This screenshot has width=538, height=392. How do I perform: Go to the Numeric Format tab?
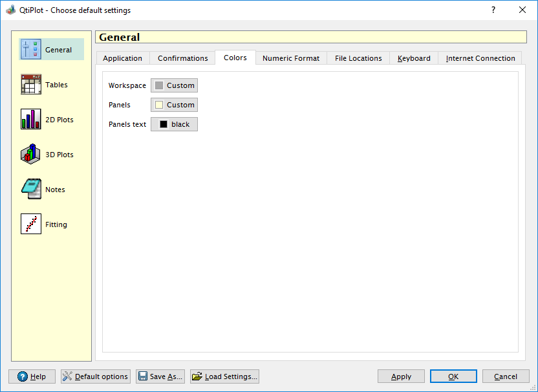(x=290, y=58)
